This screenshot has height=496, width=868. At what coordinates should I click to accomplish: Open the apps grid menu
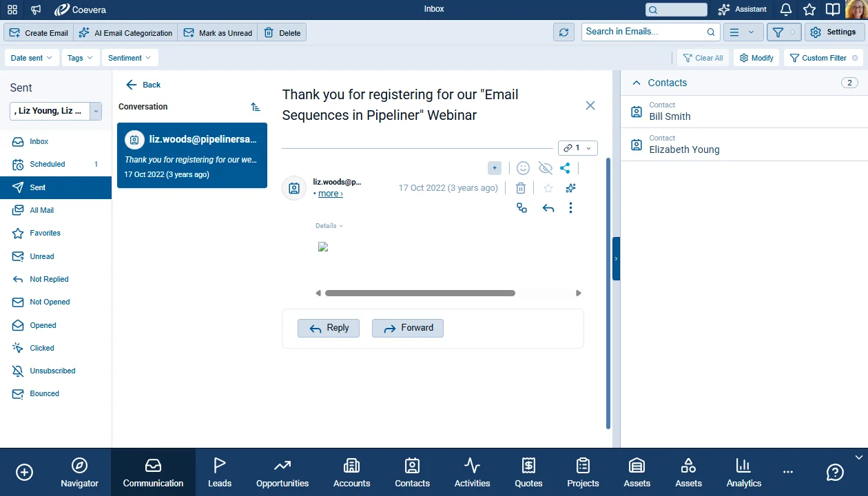coord(12,10)
